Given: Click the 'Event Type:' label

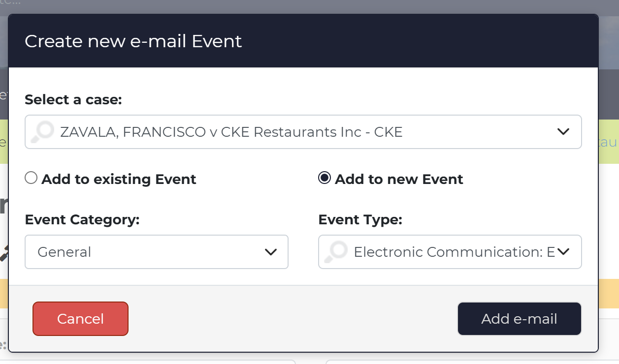Looking at the screenshot, I should [x=360, y=220].
